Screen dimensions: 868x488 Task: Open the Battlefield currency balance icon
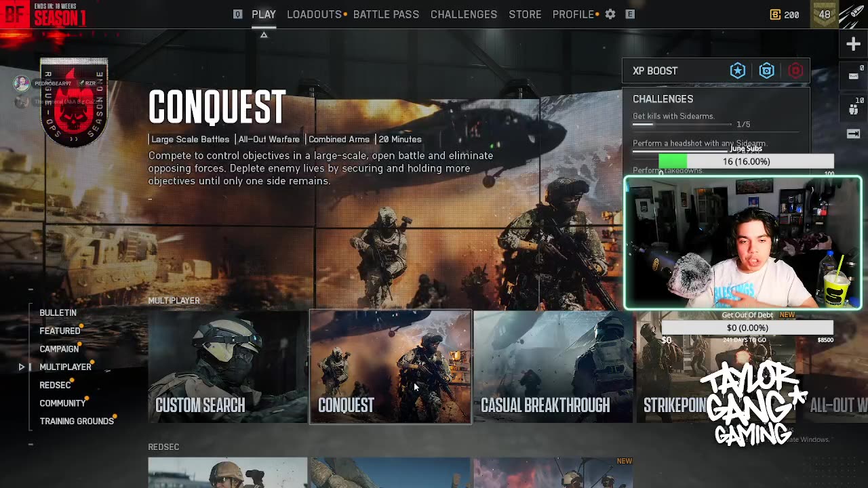point(775,14)
